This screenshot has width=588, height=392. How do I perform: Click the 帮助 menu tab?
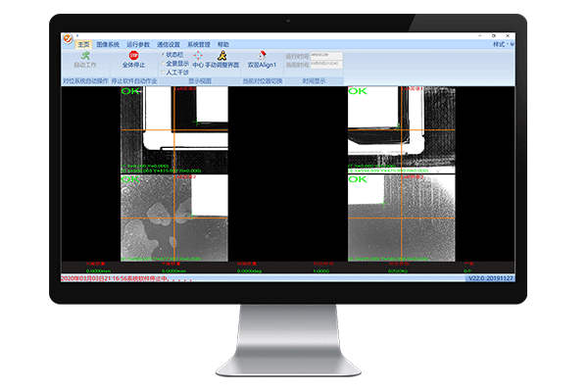pos(223,44)
